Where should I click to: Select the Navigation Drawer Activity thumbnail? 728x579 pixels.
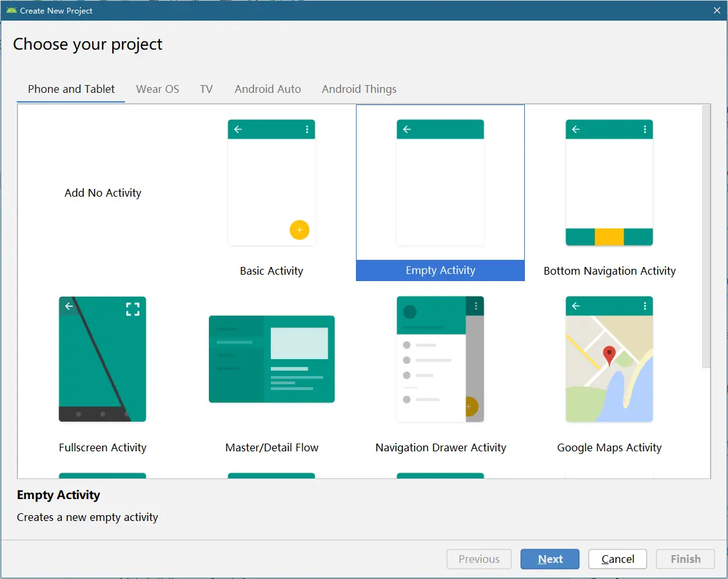pyautogui.click(x=440, y=359)
